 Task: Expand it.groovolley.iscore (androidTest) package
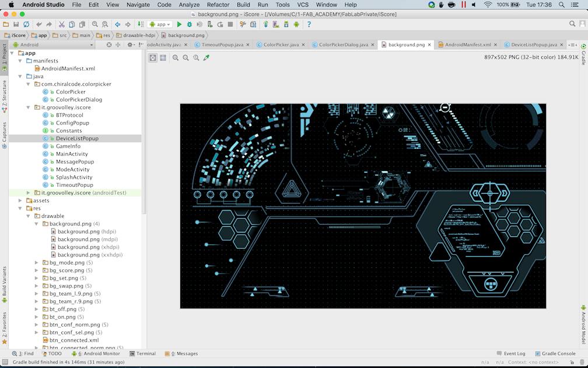tap(28, 193)
